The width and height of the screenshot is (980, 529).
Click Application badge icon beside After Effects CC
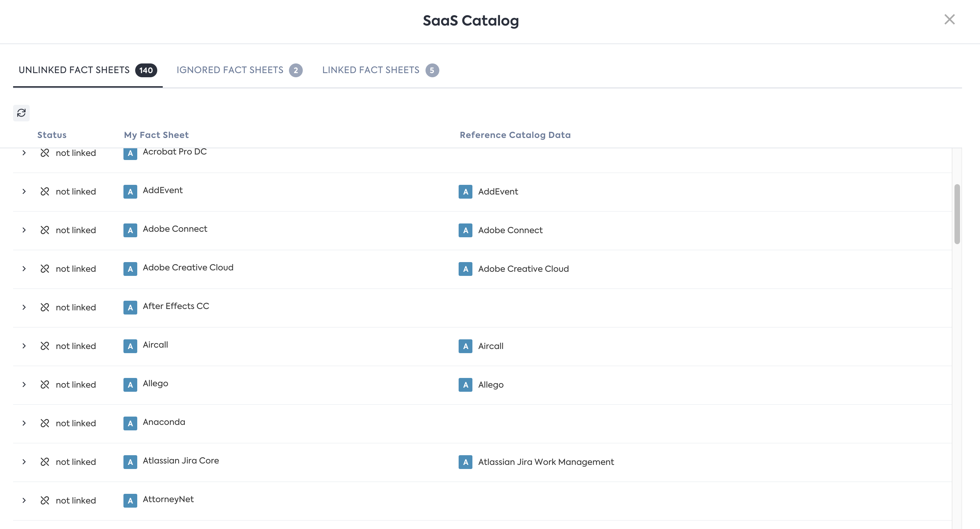(130, 308)
